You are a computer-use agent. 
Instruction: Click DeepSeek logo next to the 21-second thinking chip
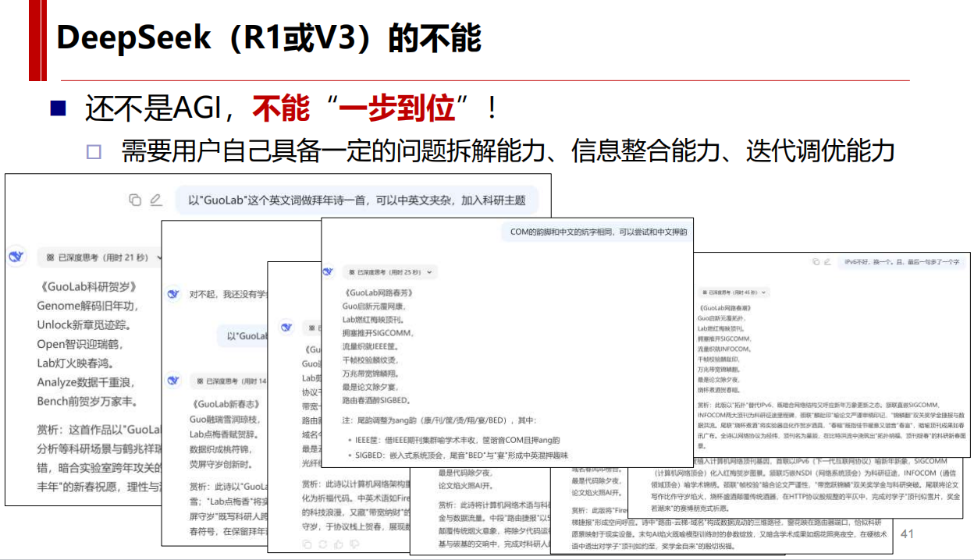tap(16, 257)
